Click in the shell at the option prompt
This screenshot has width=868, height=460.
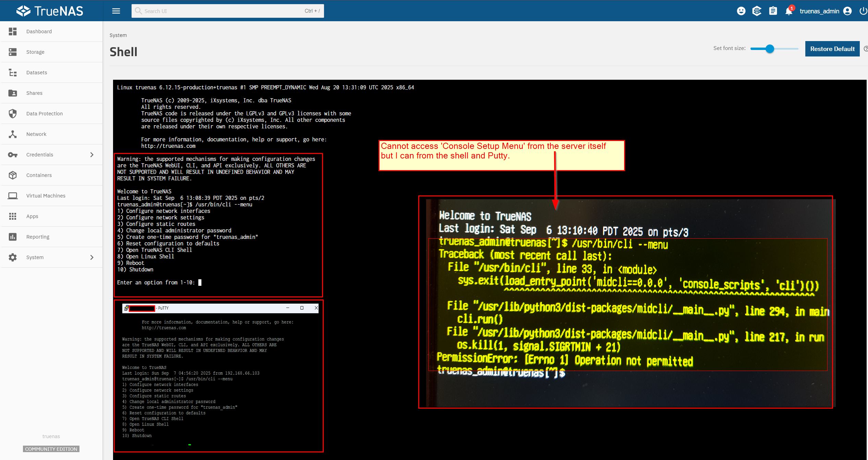point(200,283)
